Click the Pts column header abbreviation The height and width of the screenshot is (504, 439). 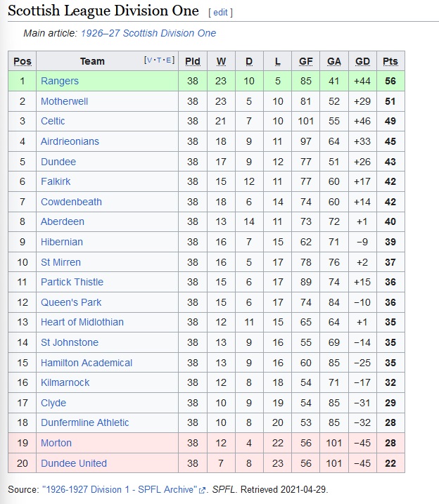[390, 61]
